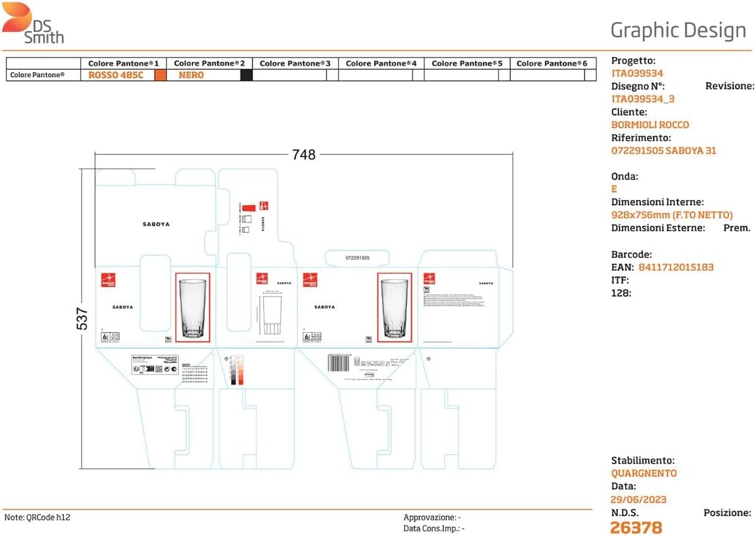Select the left glass photo in red frame
This screenshot has height=536, width=756.
[193, 307]
